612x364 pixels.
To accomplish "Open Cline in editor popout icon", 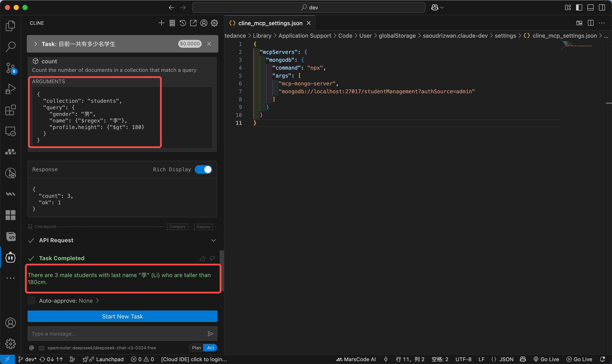I will pyautogui.click(x=193, y=23).
